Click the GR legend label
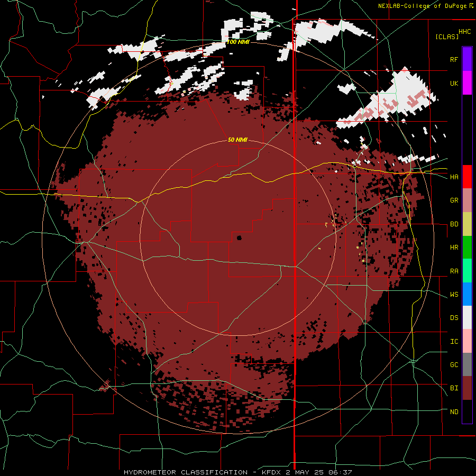This screenshot has width=476, height=476. coord(454,200)
